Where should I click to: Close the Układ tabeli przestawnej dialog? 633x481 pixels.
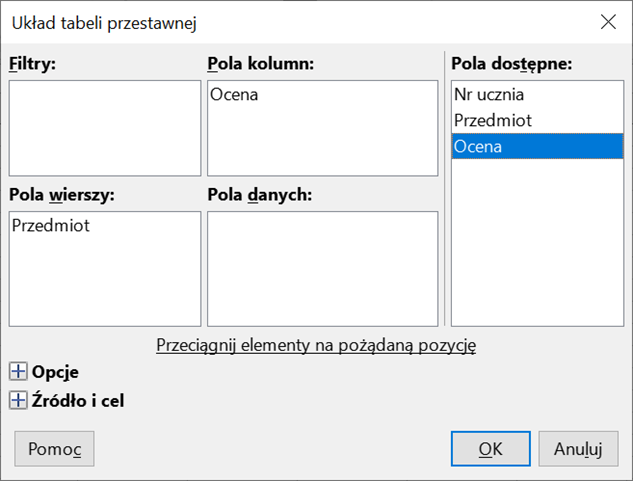point(606,21)
